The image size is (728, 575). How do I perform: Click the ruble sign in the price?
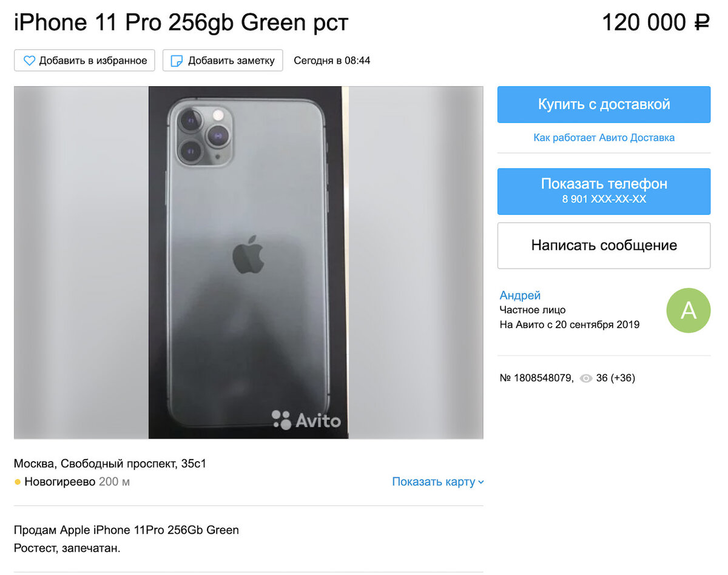[x=702, y=23]
